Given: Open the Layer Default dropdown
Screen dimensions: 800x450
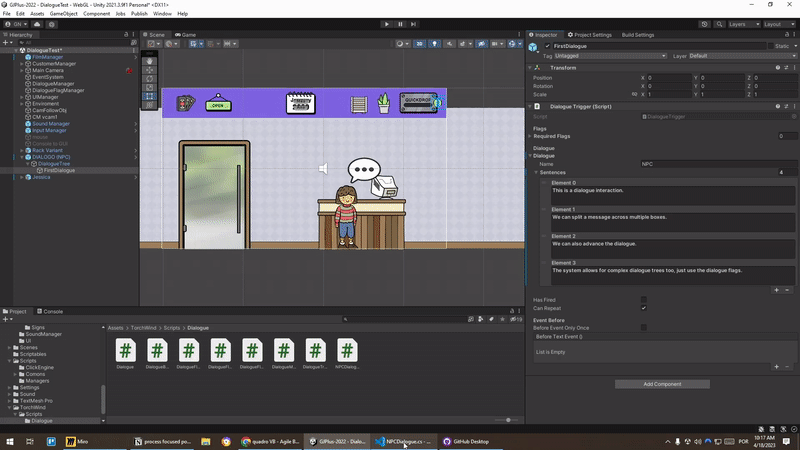Looking at the screenshot, I should [743, 56].
